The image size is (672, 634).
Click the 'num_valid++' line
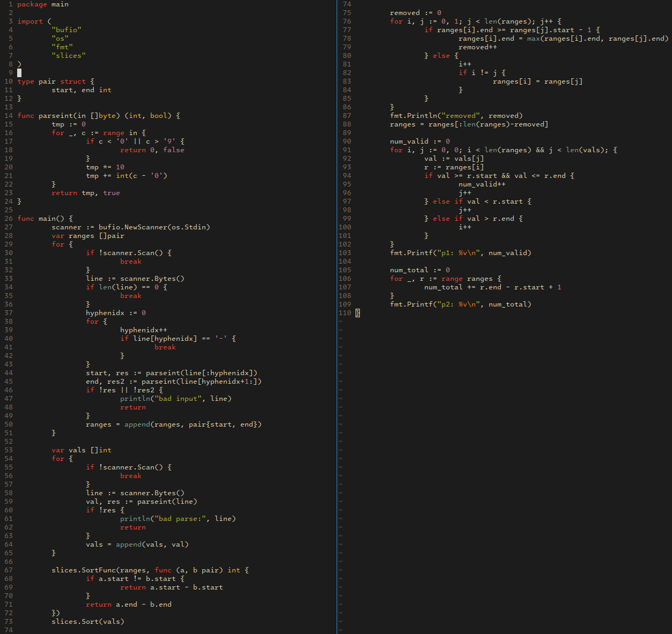pos(482,184)
